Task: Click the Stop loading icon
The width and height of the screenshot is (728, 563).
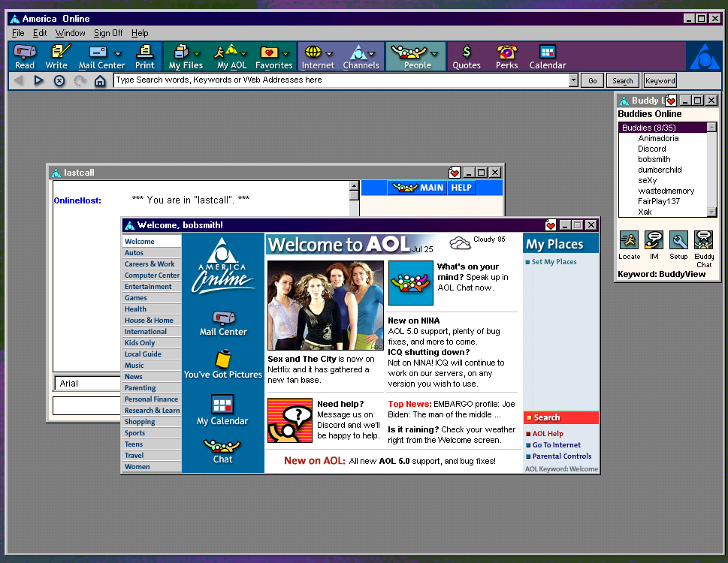Action: pos(59,80)
